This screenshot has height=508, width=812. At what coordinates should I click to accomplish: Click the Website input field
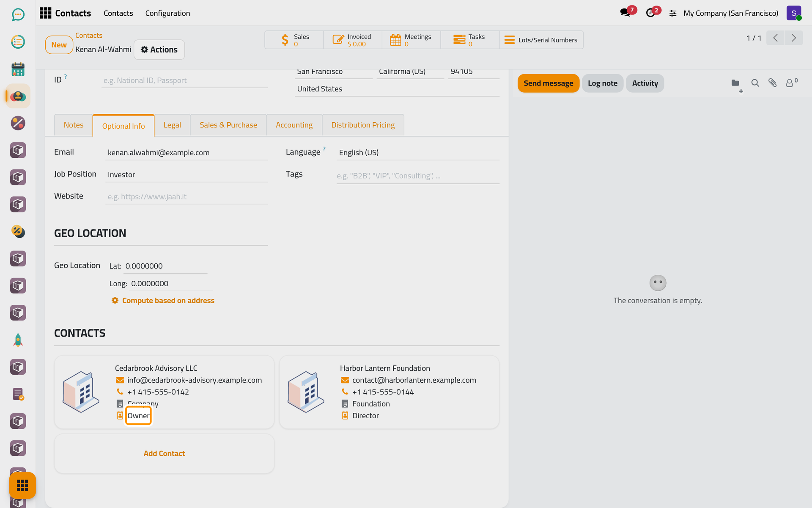coord(187,196)
